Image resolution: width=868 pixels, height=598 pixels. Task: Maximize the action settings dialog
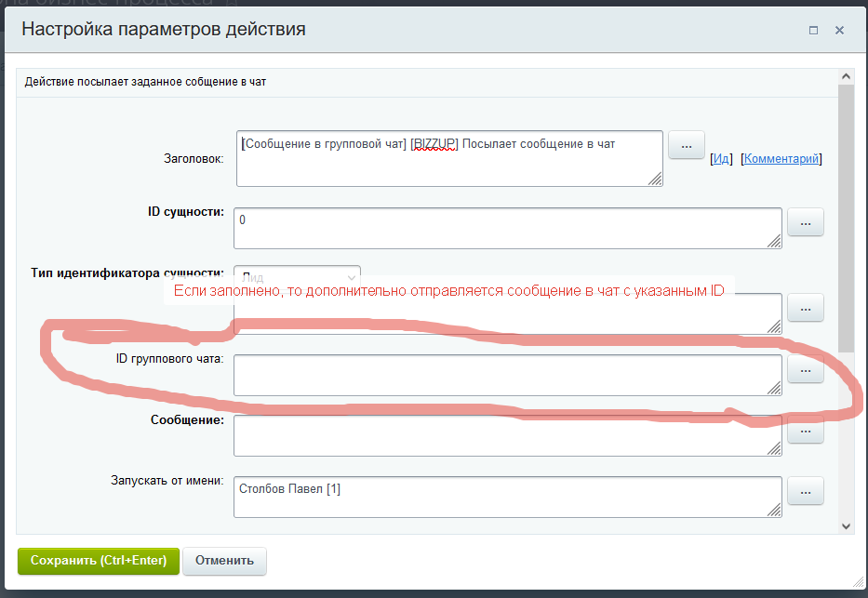[x=813, y=30]
